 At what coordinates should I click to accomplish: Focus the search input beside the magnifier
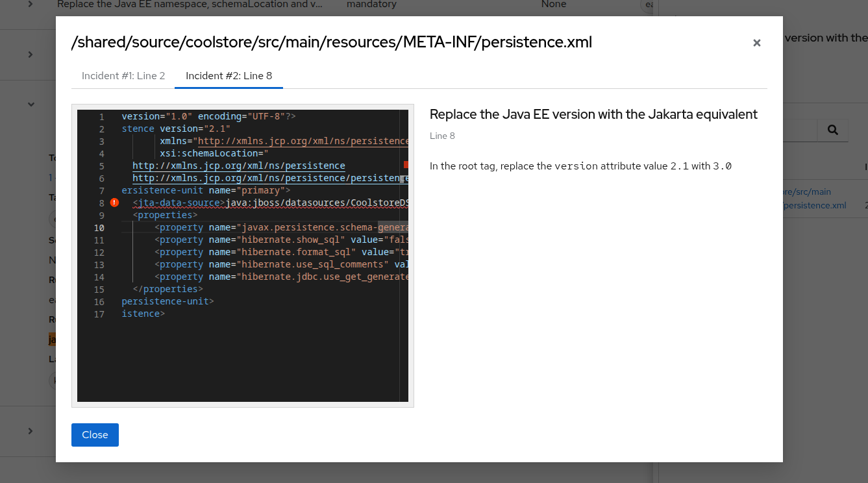coord(799,130)
